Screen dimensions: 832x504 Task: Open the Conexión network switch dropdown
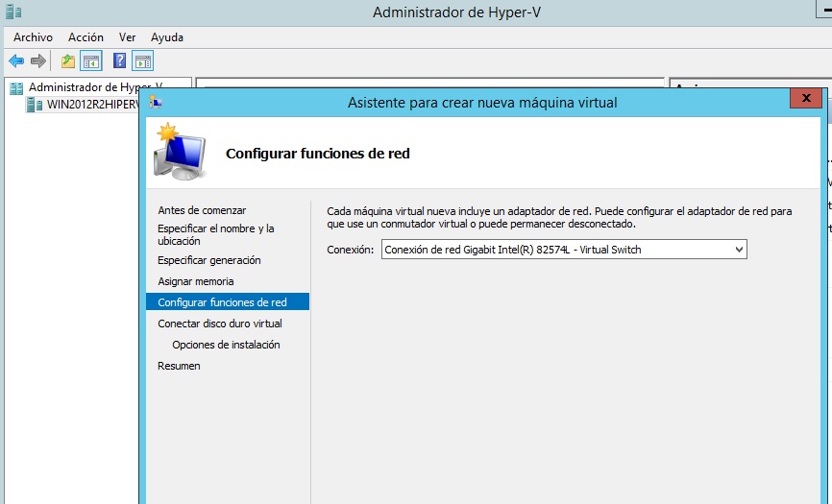[564, 250]
